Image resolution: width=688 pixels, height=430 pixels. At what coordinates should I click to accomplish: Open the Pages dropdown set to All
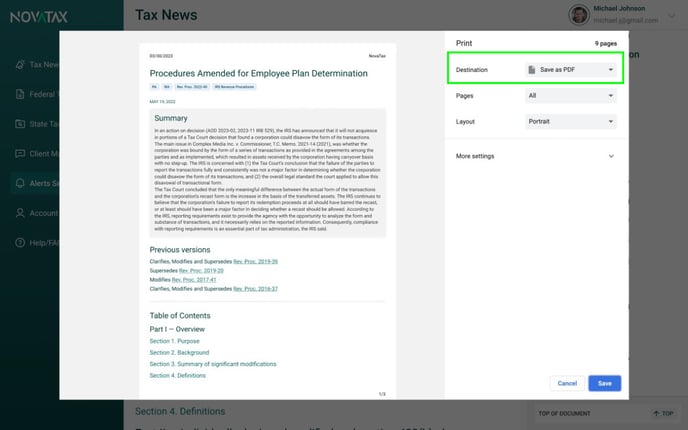(570, 96)
